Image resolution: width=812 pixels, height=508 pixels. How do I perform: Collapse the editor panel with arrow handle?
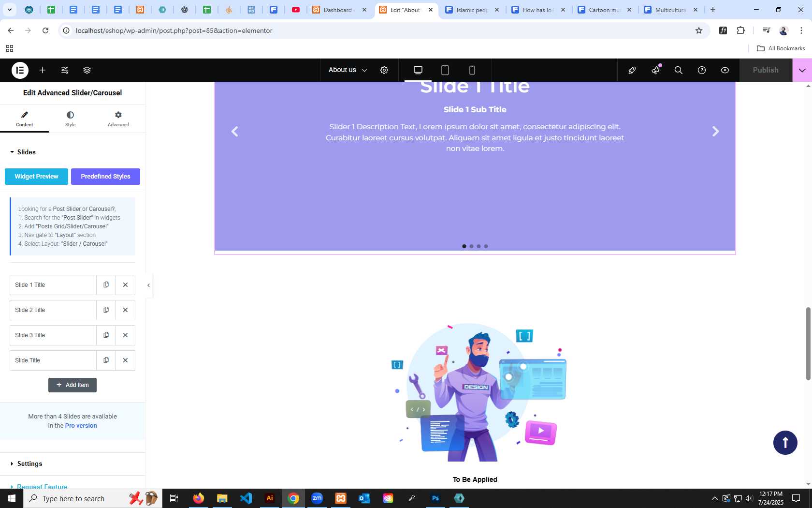coord(148,285)
